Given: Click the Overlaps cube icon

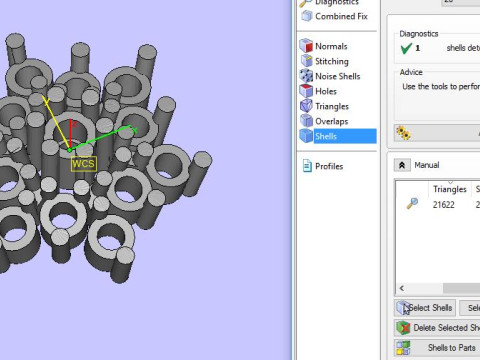Looking at the screenshot, I should 306,121.
